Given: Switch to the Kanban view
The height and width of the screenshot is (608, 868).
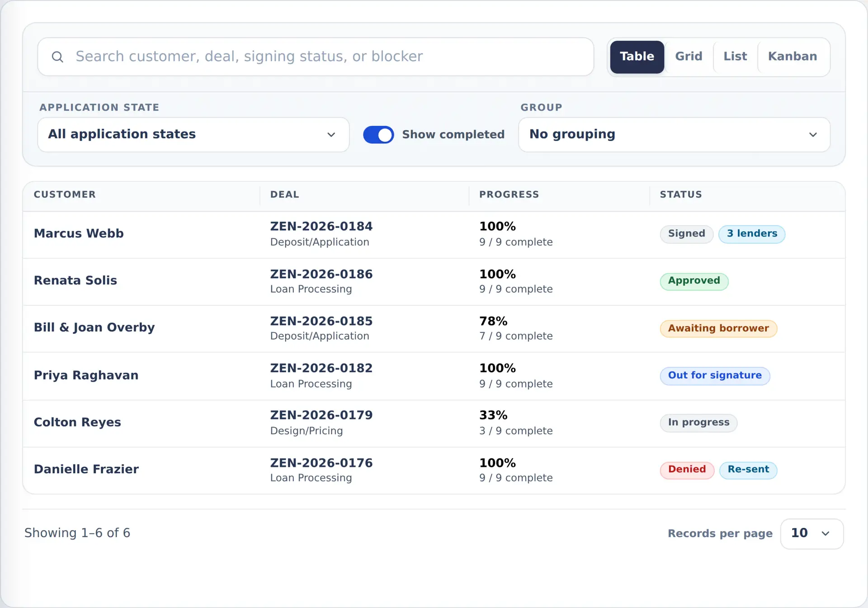Looking at the screenshot, I should point(793,57).
